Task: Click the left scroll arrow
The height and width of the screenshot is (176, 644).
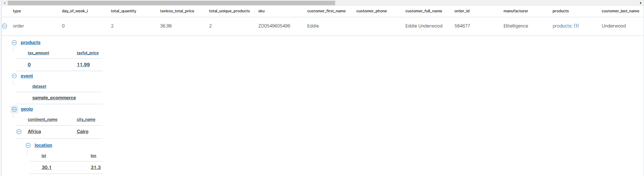Action: tap(5, 3)
